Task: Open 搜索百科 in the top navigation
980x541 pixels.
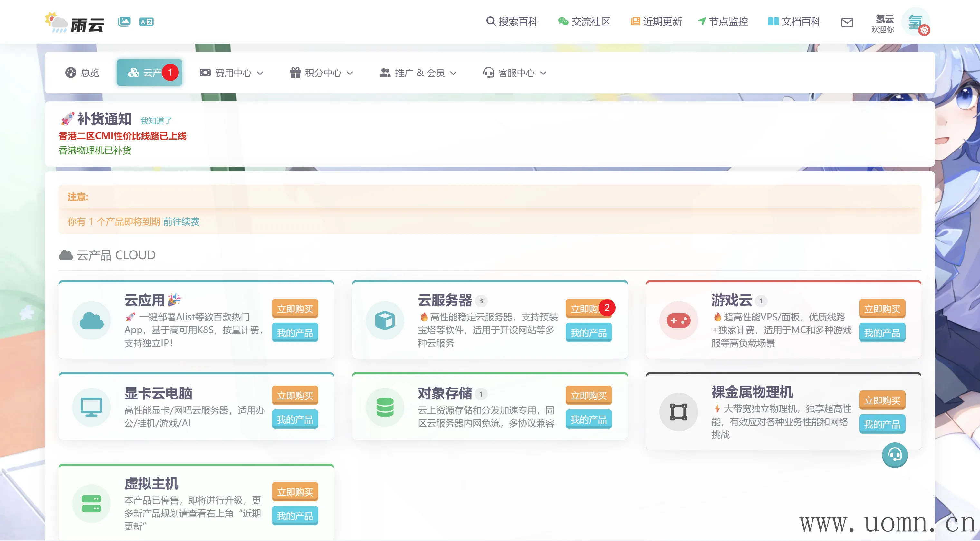Action: pos(512,22)
